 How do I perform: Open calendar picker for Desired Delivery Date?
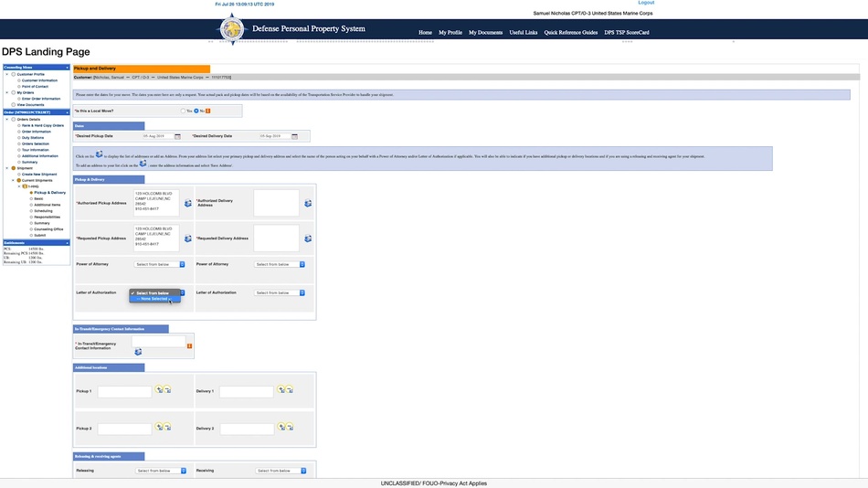tap(293, 136)
